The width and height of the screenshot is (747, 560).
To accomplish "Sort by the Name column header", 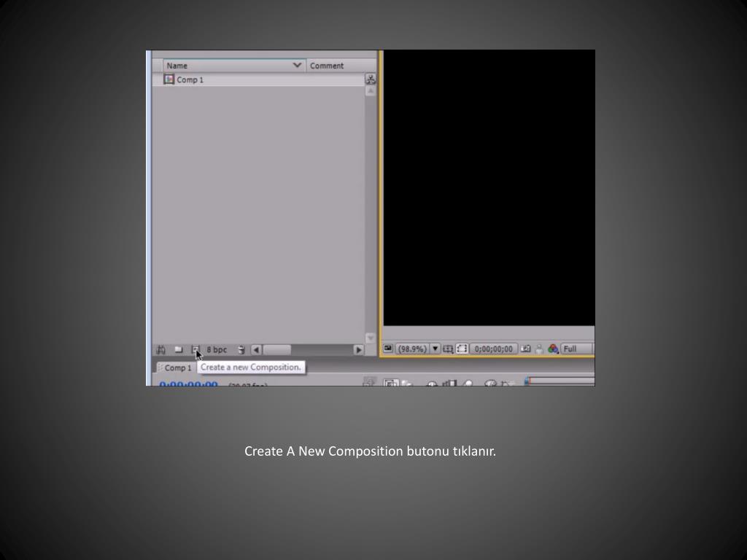I will tap(234, 66).
